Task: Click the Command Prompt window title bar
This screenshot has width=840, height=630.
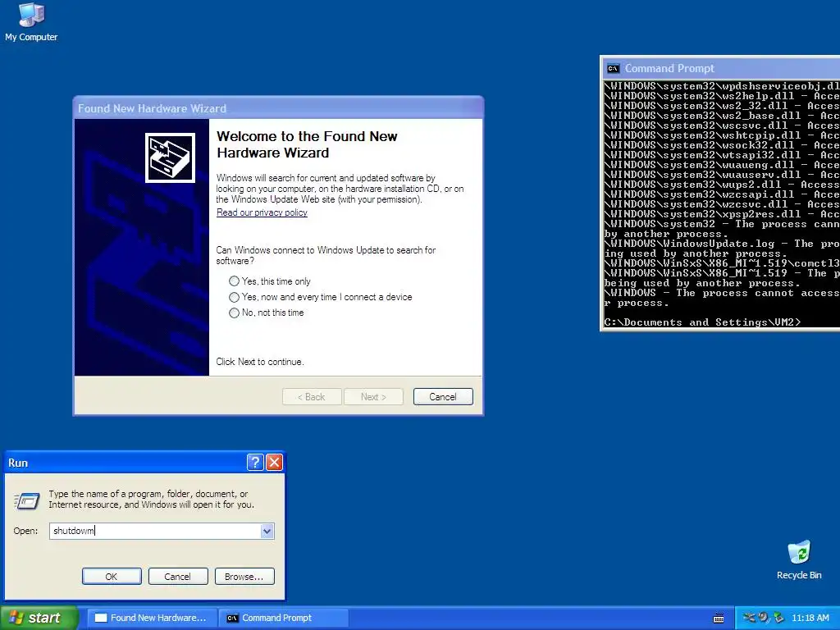Action: [x=722, y=69]
